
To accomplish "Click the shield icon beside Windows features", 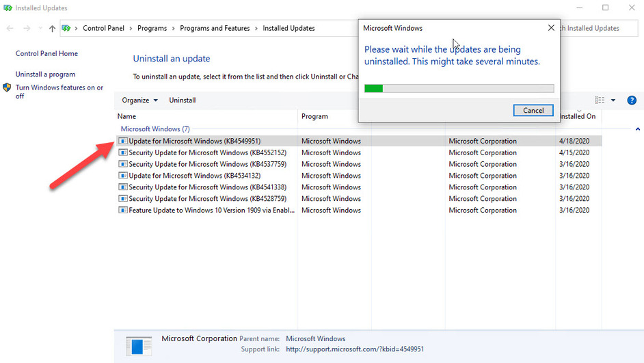I will tap(7, 88).
